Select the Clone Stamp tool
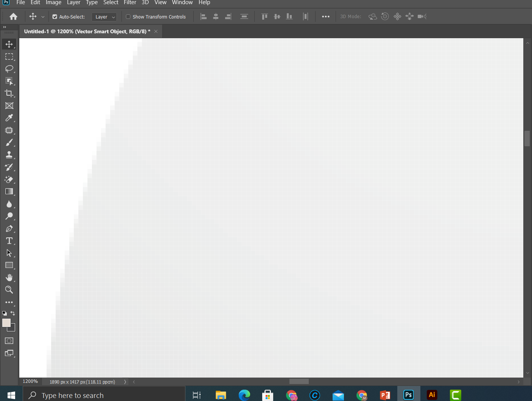532x401 pixels. pyautogui.click(x=9, y=155)
